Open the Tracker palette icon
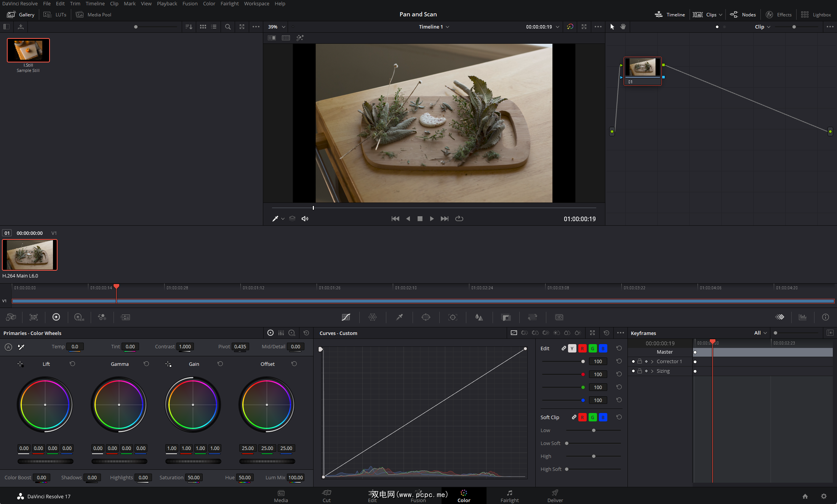This screenshot has width=837, height=504. click(453, 317)
